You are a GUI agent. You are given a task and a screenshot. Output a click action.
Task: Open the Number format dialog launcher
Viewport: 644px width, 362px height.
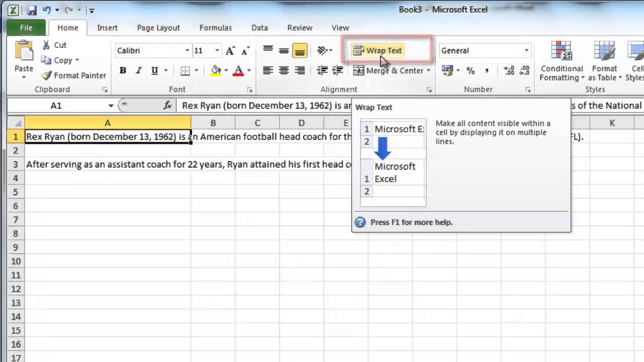coord(528,89)
